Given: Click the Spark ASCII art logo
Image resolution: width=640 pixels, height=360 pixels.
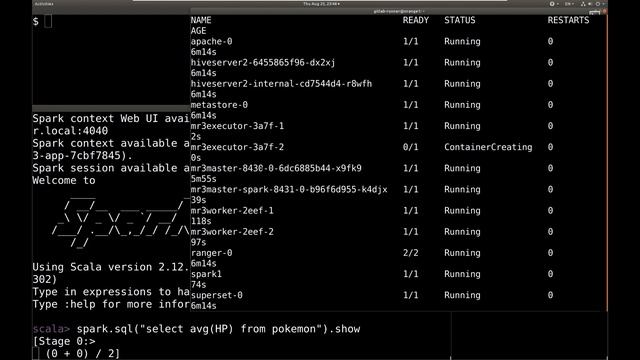Looking at the screenshot, I should click(x=120, y=222).
